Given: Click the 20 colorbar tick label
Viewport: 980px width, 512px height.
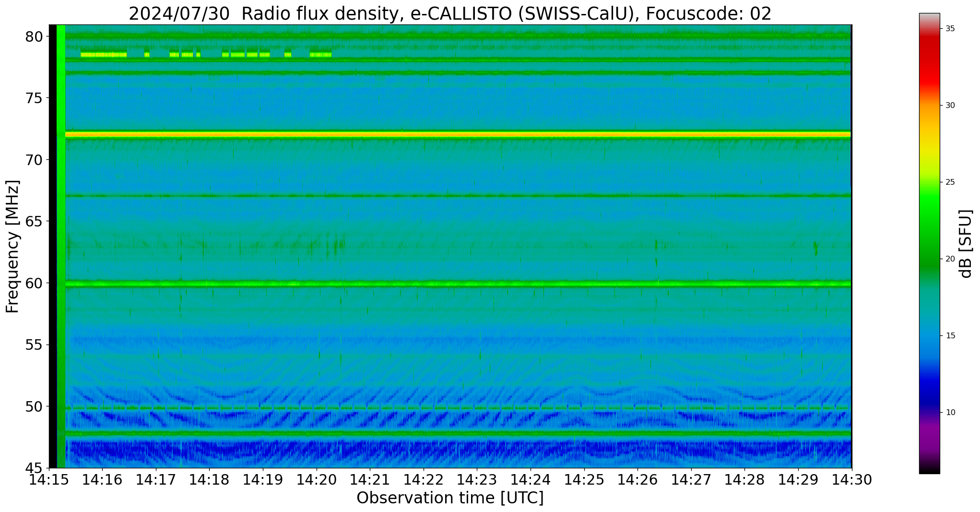Looking at the screenshot, I should (950, 259).
